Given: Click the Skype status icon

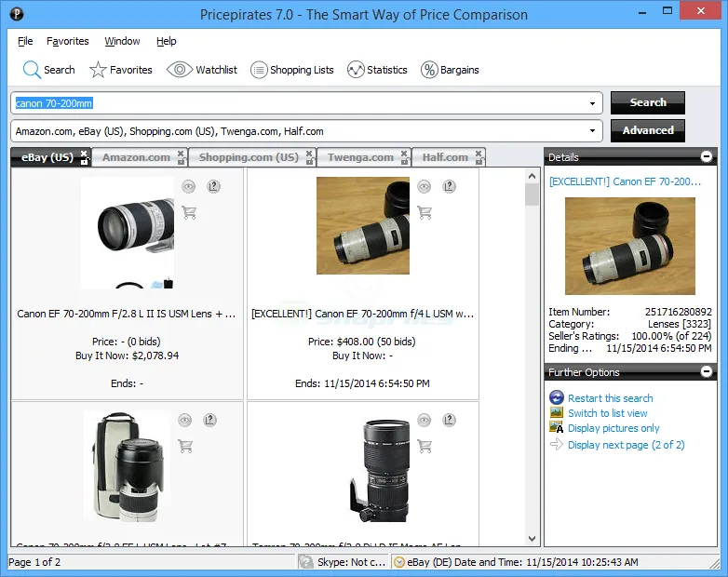Looking at the screenshot, I should (x=306, y=562).
